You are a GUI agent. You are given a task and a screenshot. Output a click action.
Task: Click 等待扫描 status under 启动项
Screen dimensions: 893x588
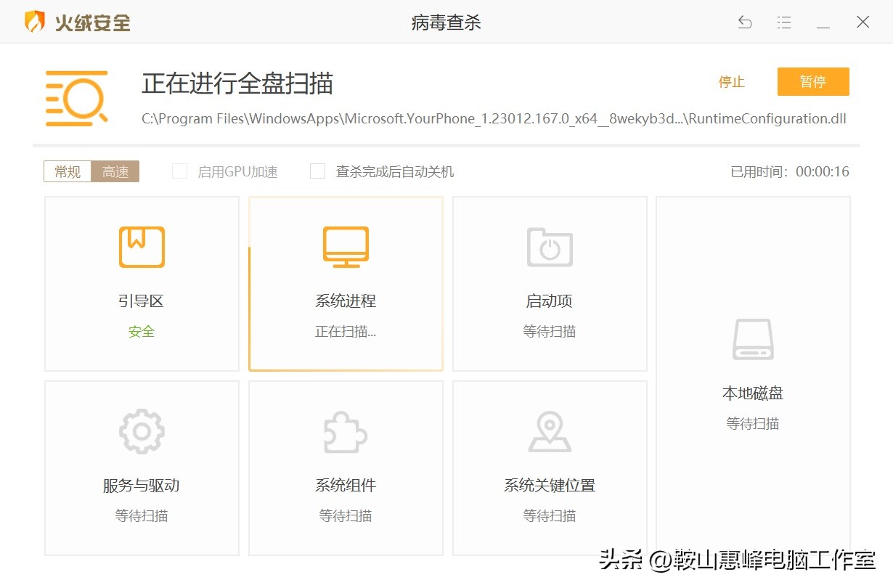click(x=550, y=332)
